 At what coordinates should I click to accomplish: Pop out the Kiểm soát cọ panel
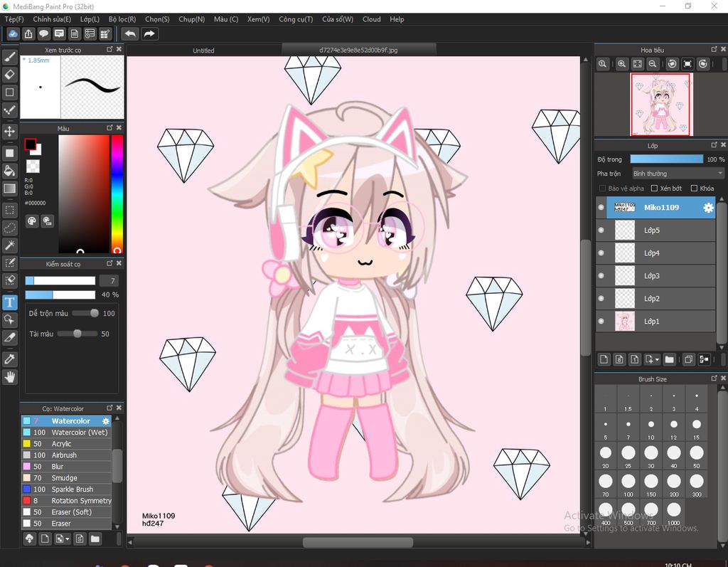click(x=109, y=263)
